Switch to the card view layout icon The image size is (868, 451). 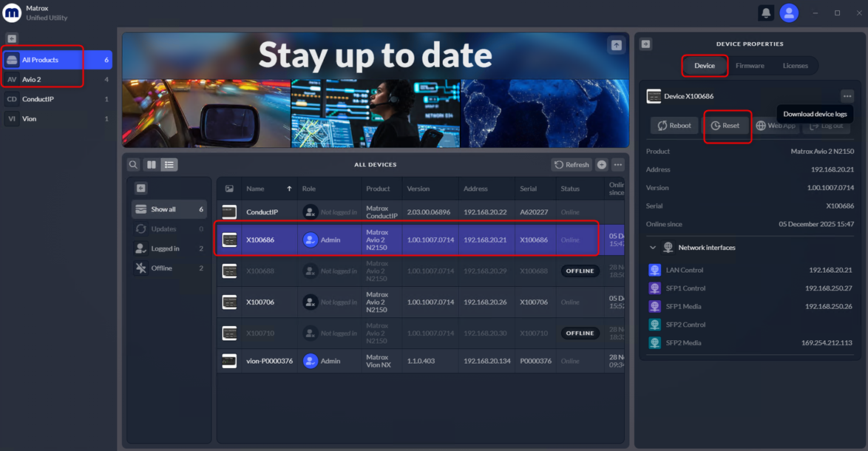coord(151,164)
